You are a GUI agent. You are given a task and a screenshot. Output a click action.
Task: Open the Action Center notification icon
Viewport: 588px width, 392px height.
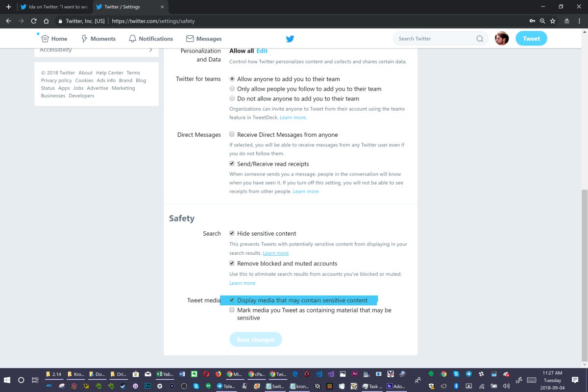click(575, 380)
